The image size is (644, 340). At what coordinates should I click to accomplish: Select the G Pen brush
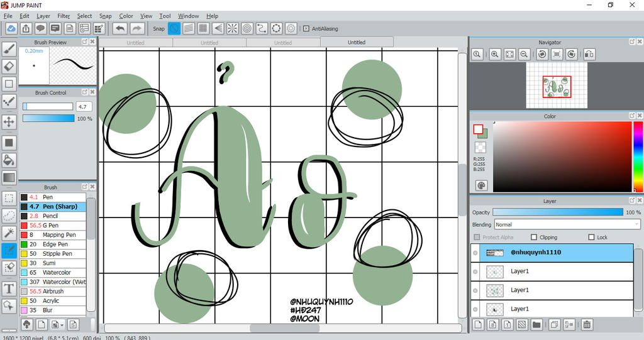point(53,226)
